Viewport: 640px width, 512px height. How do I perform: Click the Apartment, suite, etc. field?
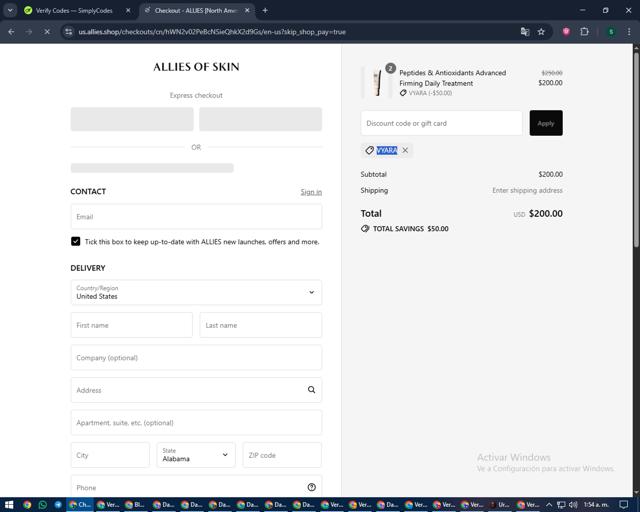[196, 423]
